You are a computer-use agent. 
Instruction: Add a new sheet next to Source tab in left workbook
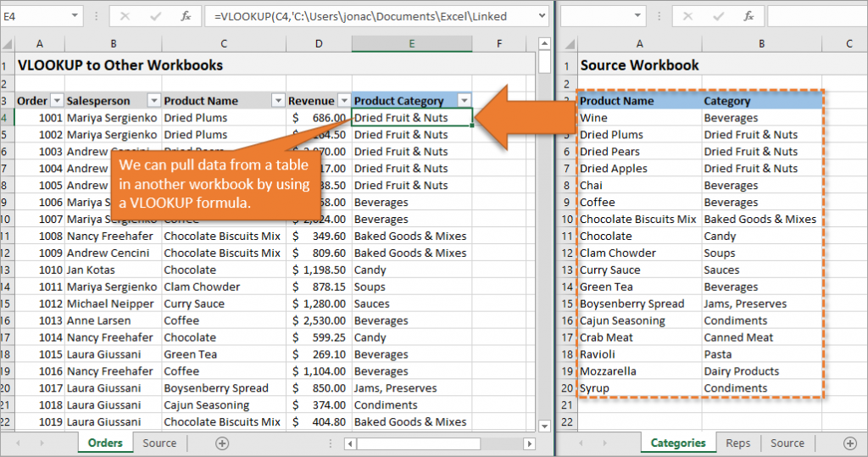click(222, 443)
